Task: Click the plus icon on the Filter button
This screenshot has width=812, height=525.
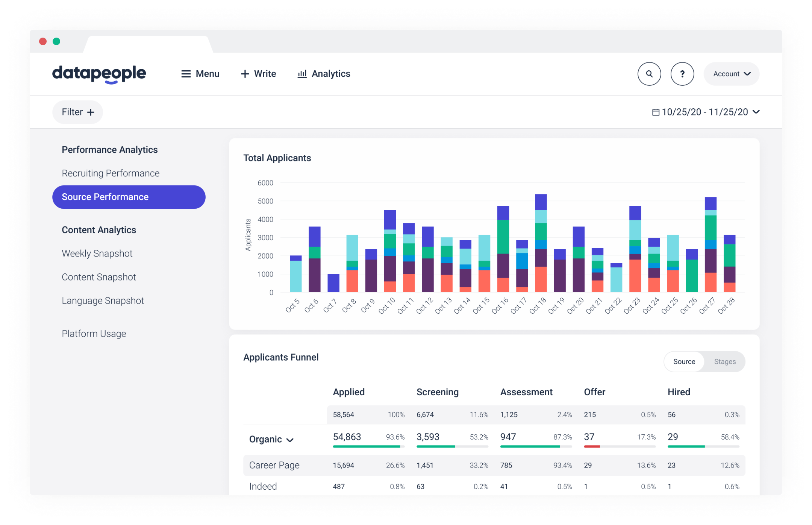Action: coord(90,112)
